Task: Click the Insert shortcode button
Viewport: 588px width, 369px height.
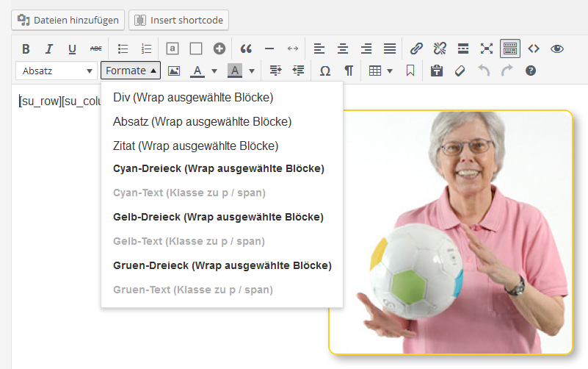Action: [178, 20]
